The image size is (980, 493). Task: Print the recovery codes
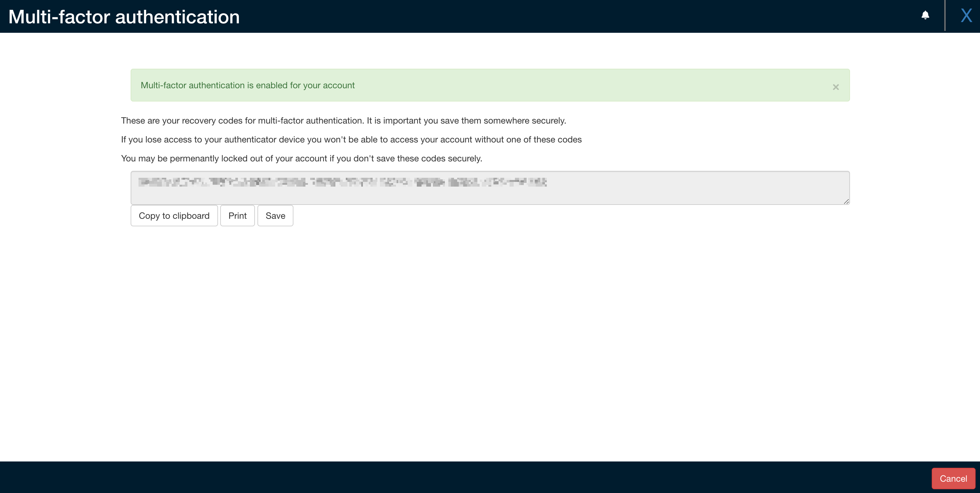tap(237, 216)
